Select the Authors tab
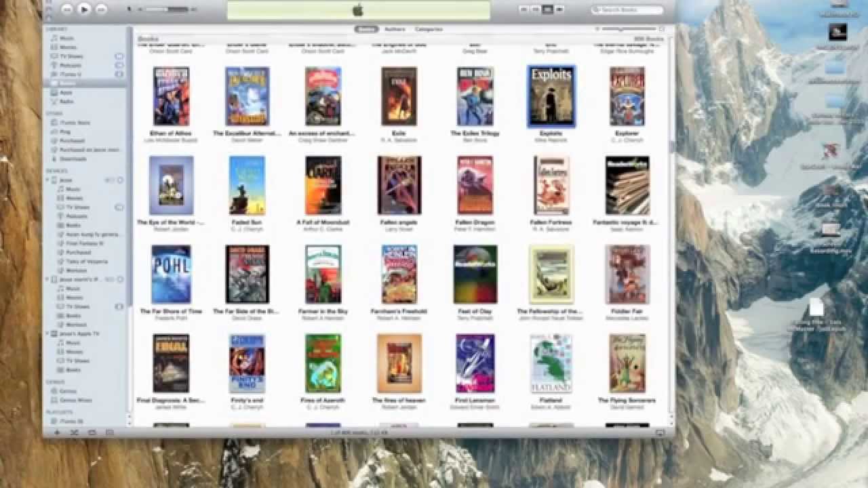This screenshot has height=488, width=868. pyautogui.click(x=395, y=29)
